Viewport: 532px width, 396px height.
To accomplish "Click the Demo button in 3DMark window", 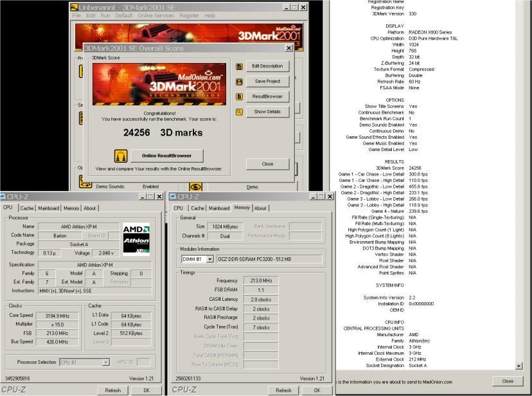I will tap(252, 187).
